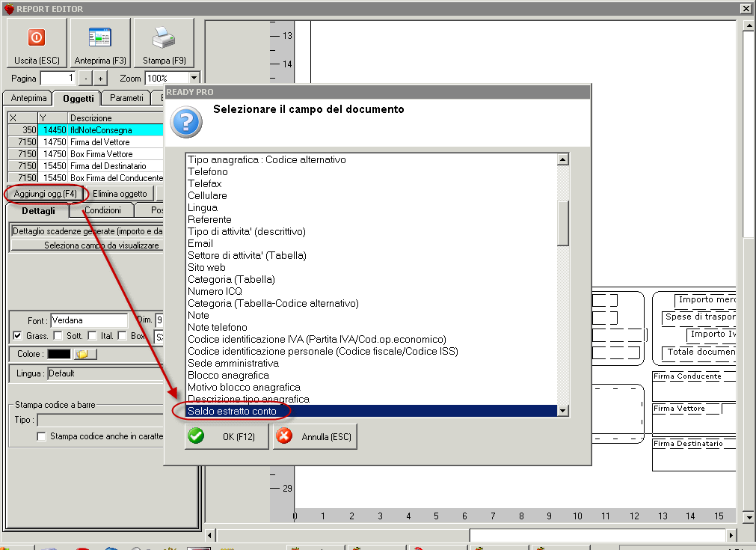Click the Dim. font size field

[159, 320]
